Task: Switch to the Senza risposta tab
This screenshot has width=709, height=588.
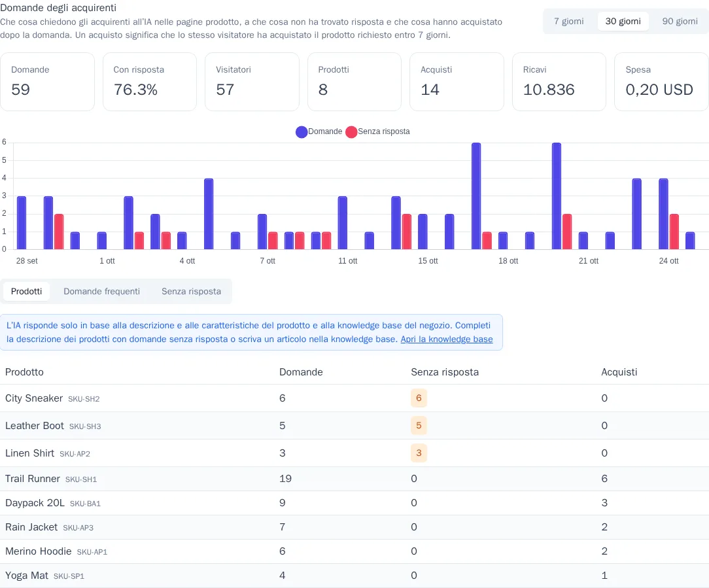Action: tap(191, 291)
